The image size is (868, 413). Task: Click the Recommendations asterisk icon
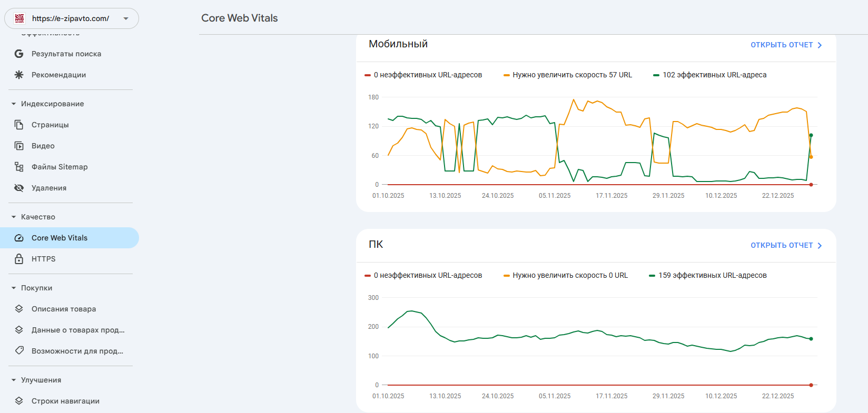19,75
